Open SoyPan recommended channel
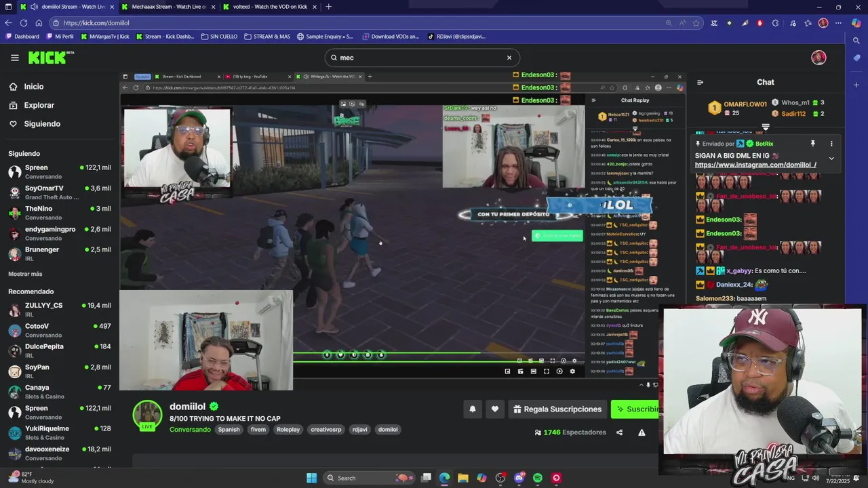This screenshot has height=488, width=868. pyautogui.click(x=60, y=371)
